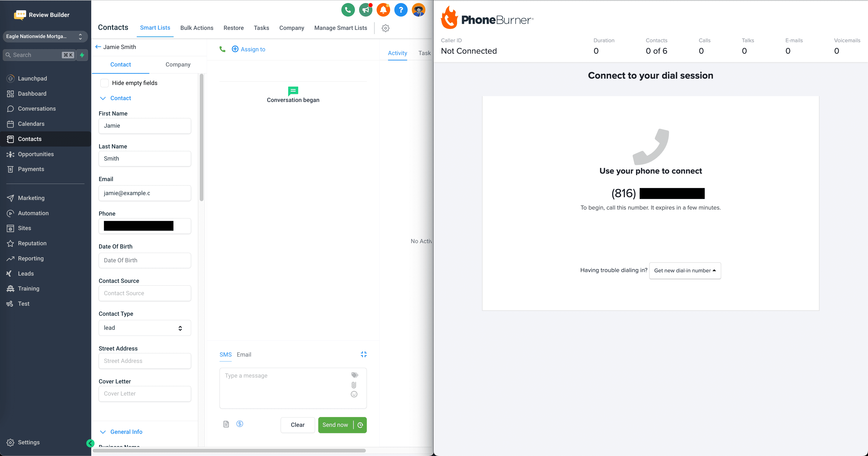Click Get new dial-in number dropdown

684,270
